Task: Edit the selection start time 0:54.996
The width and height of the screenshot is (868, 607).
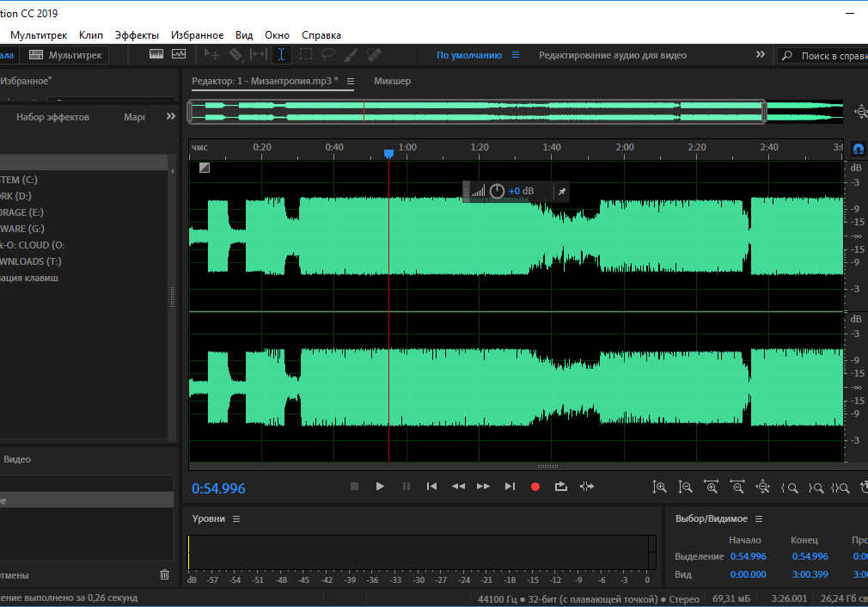Action: pyautogui.click(x=748, y=556)
